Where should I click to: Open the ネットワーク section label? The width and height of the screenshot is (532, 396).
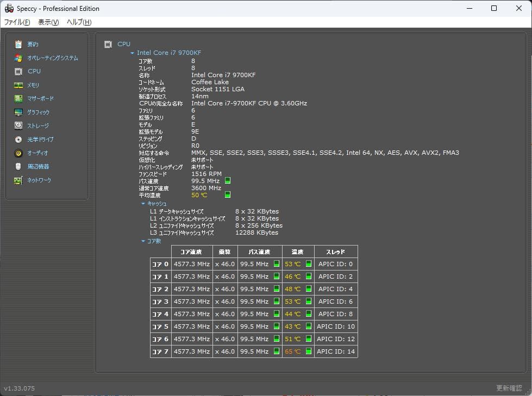(x=39, y=180)
